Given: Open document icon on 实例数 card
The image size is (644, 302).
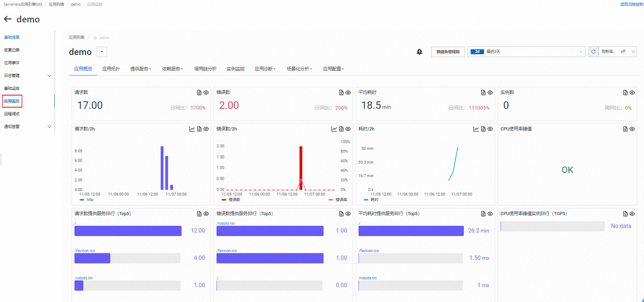Looking at the screenshot, I should [x=625, y=93].
